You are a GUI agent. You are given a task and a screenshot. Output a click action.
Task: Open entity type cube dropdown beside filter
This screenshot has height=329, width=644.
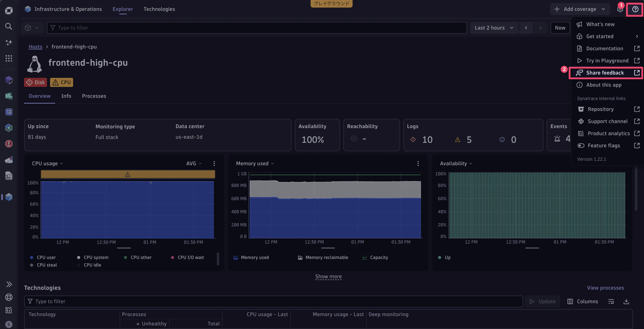tap(32, 28)
